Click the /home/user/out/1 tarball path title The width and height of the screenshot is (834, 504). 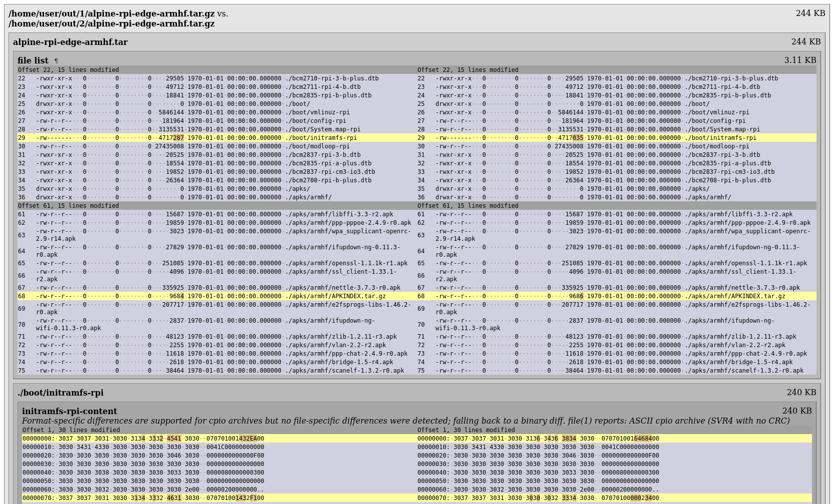coord(111,13)
